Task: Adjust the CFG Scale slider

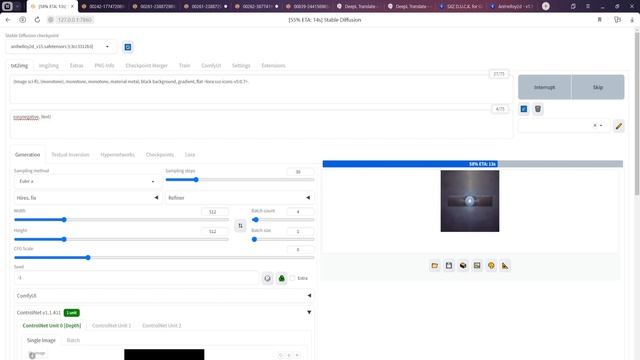Action: point(164,258)
